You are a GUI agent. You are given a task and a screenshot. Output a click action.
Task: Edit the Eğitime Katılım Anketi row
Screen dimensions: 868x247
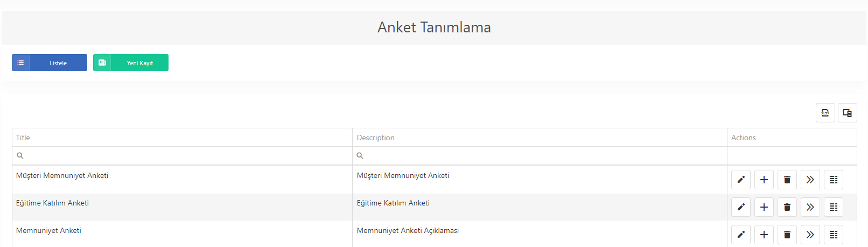[741, 207]
